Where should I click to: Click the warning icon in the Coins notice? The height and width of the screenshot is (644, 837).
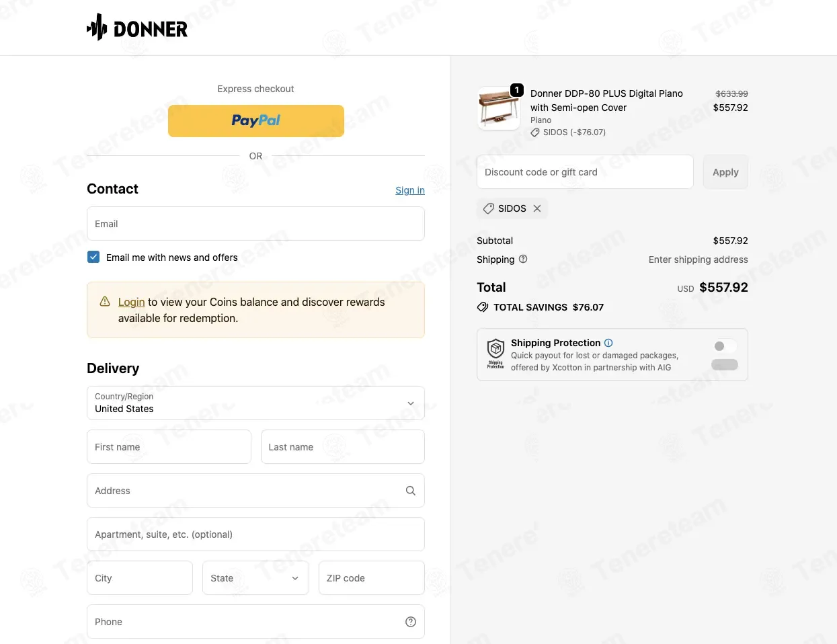105,302
